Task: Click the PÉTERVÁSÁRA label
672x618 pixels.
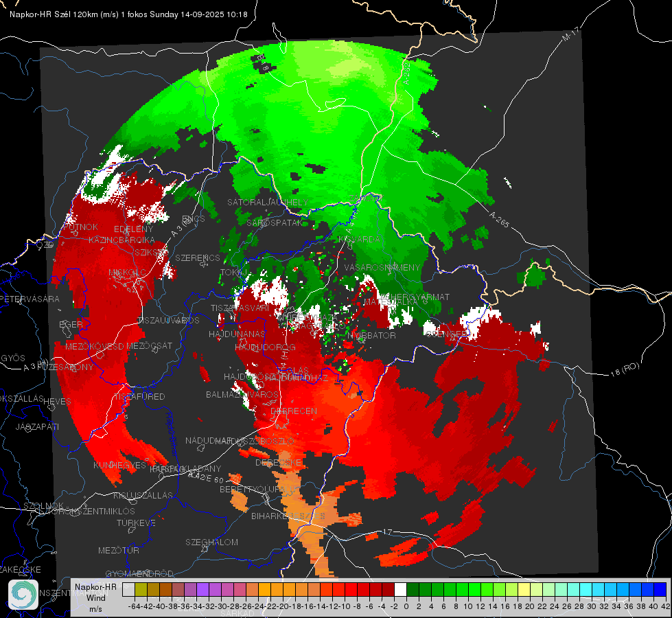Action: pyautogui.click(x=30, y=299)
